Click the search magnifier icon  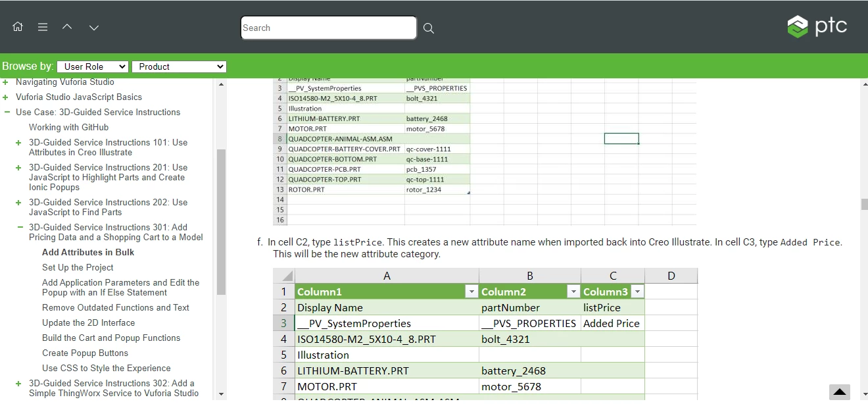click(429, 28)
